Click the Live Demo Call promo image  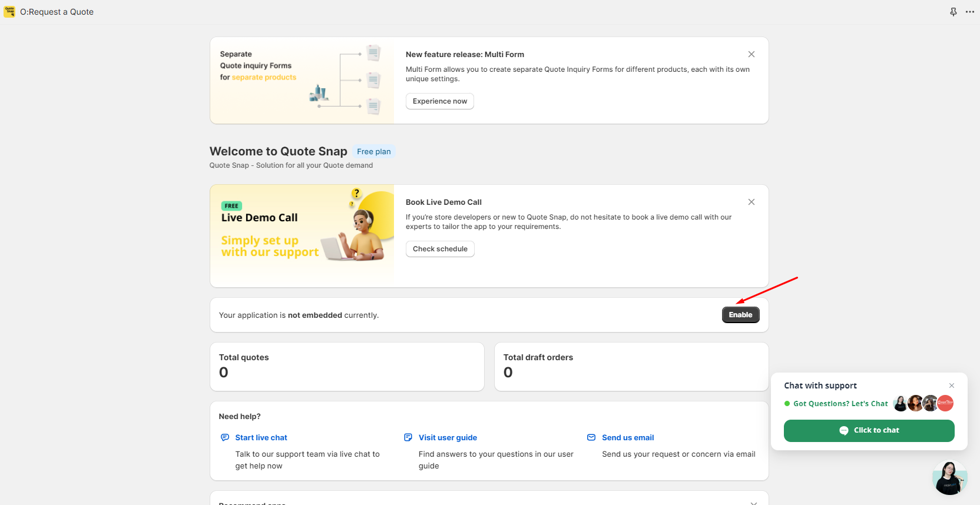302,235
